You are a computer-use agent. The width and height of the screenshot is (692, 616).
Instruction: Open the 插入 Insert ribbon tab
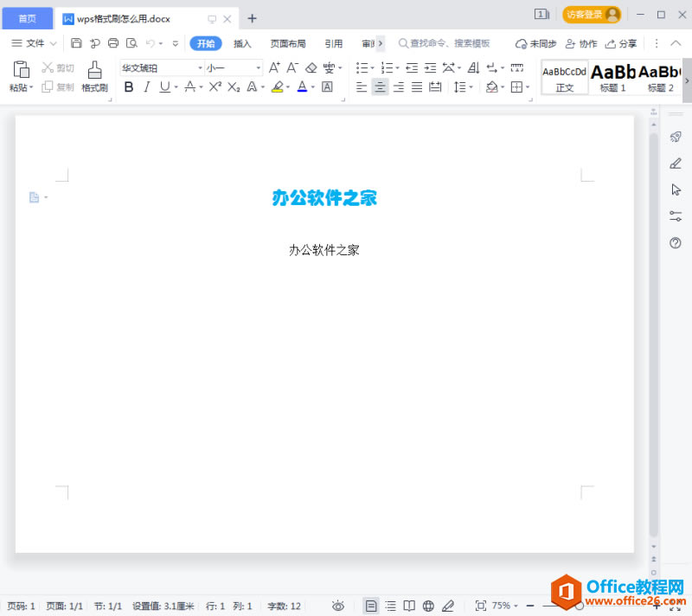[242, 43]
